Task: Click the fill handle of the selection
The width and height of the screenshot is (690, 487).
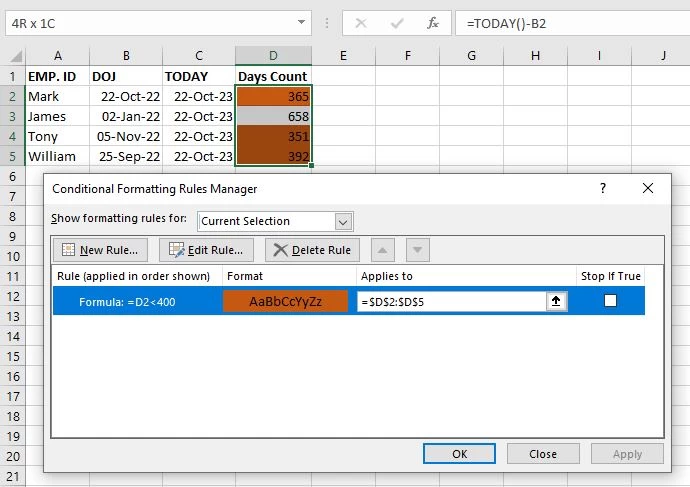Action: [312, 166]
